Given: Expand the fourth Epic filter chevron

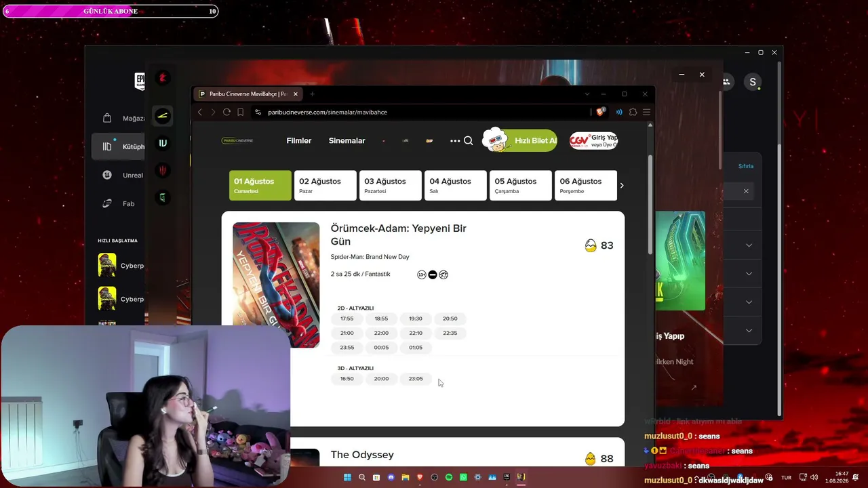Looking at the screenshot, I should 749,331.
